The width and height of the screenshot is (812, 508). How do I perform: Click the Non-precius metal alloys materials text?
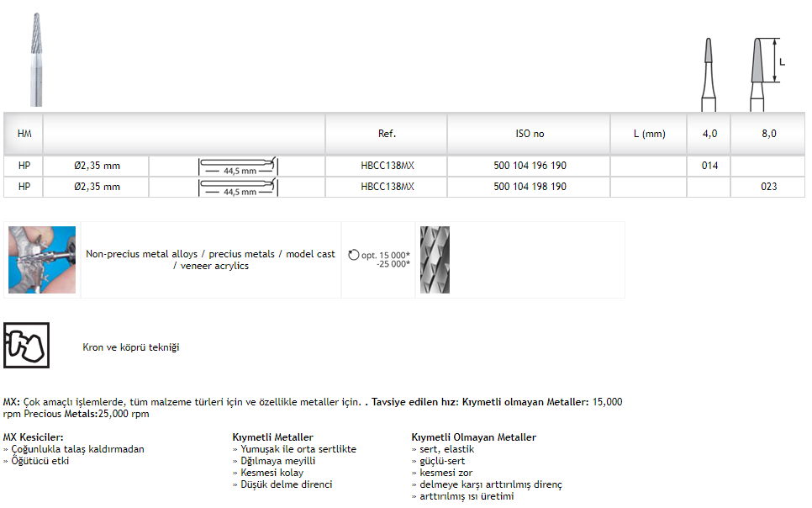[x=210, y=260]
